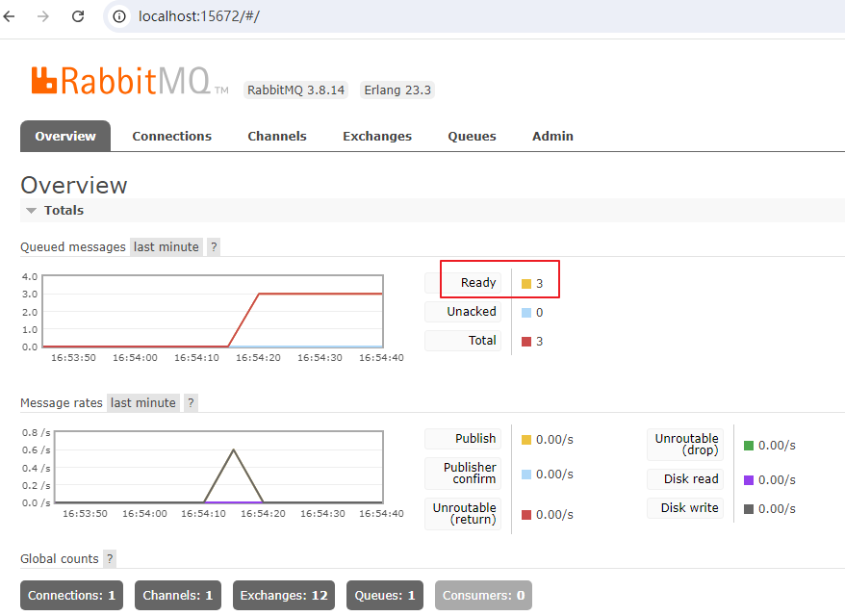Click the blue Publisher confirm swatch
Image resolution: width=845 pixels, height=616 pixels.
click(526, 475)
